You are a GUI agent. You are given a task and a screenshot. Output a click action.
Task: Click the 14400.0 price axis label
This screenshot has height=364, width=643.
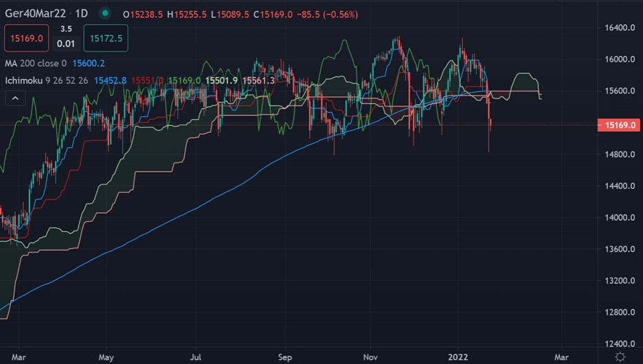click(x=620, y=185)
